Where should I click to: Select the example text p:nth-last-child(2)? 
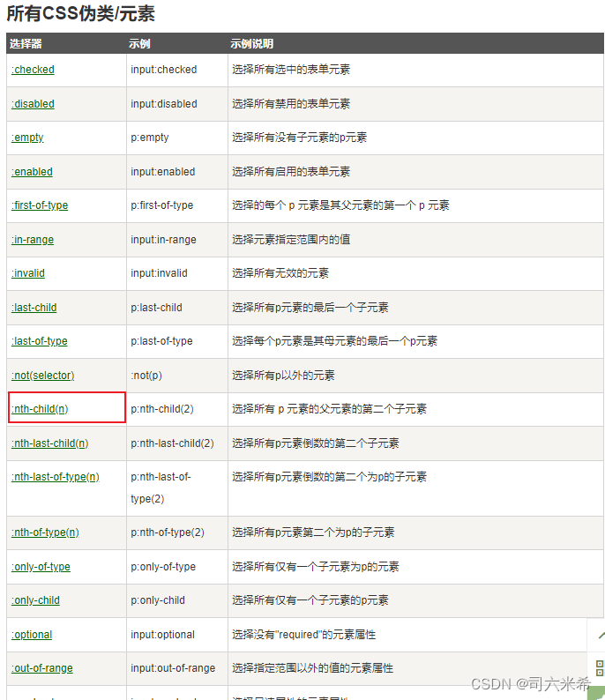click(172, 443)
